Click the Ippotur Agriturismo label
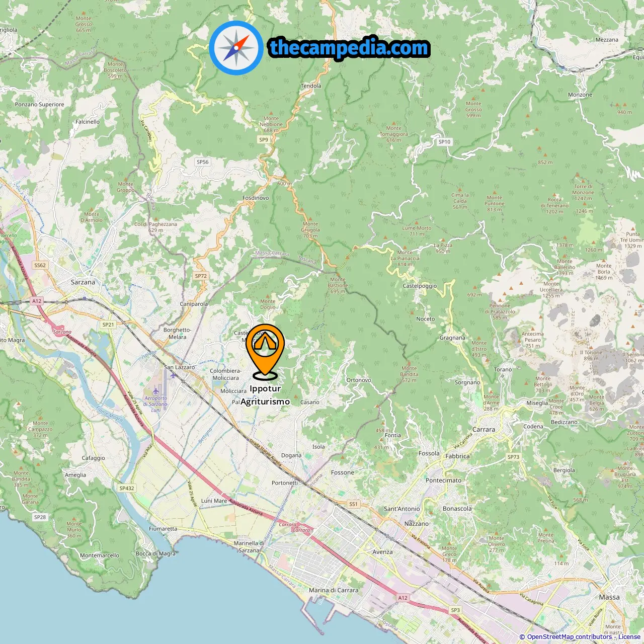 [x=265, y=395]
